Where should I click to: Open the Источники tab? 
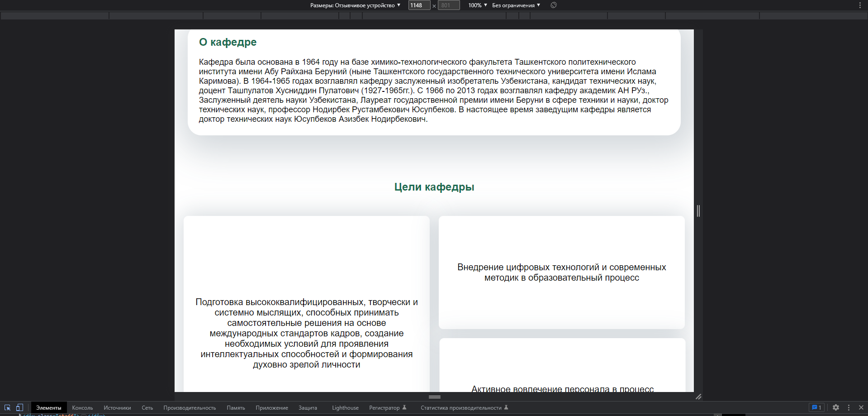pos(117,408)
